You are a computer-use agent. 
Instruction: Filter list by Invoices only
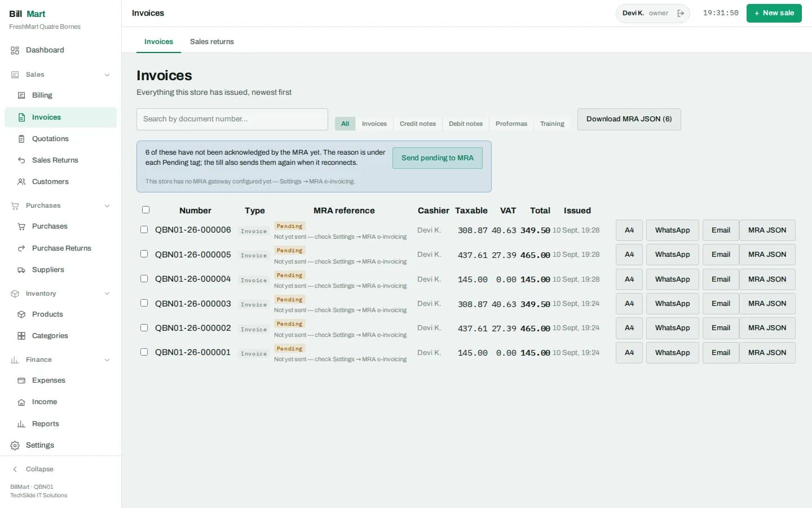tap(374, 124)
